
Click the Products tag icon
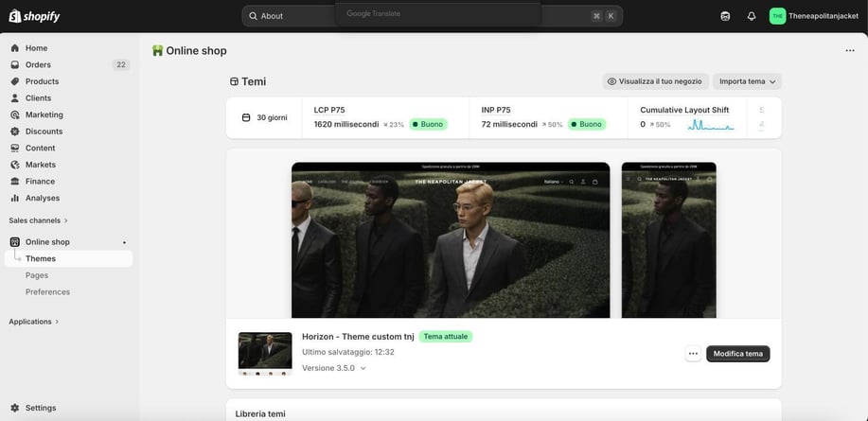[15, 81]
